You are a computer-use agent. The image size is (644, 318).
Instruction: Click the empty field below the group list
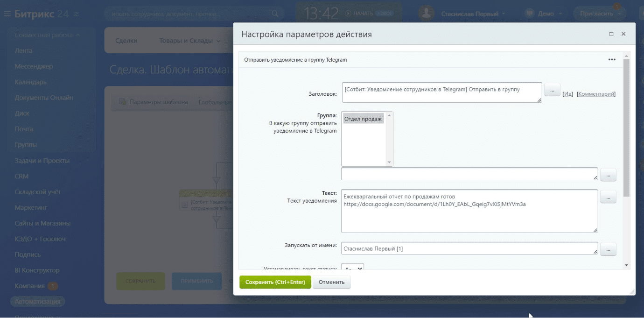pos(469,174)
